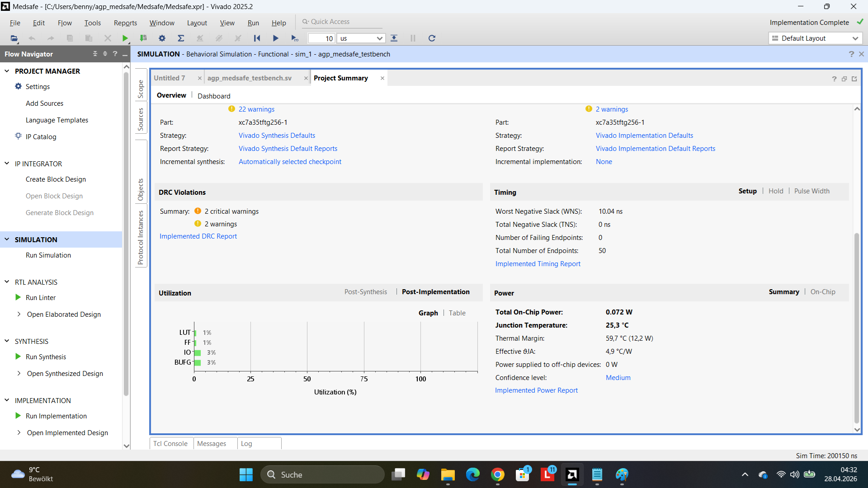Click the Generate Bitstream toolbar icon
The image size is (868, 488).
(143, 38)
